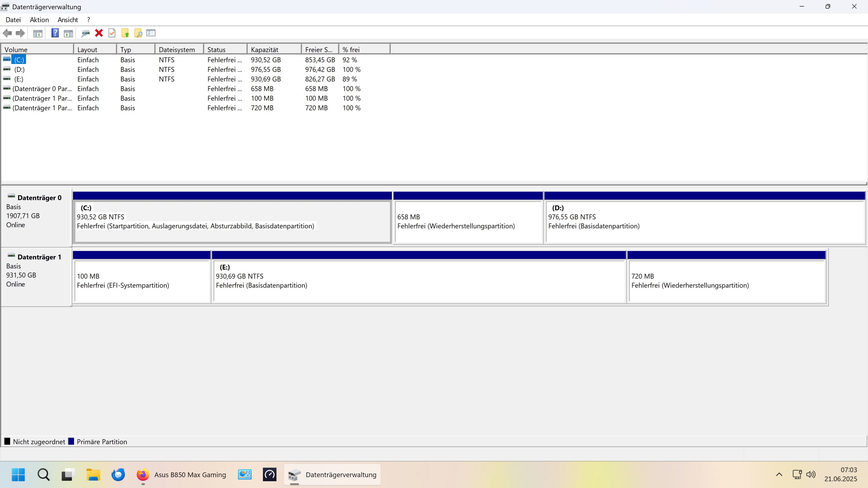The image size is (868, 488).
Task: Open the Datei menu
Action: (13, 20)
